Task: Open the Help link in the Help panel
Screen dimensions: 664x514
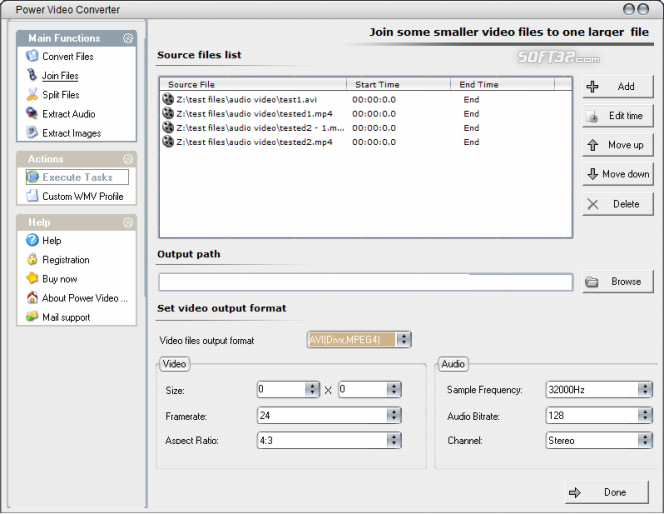Action: tap(52, 240)
